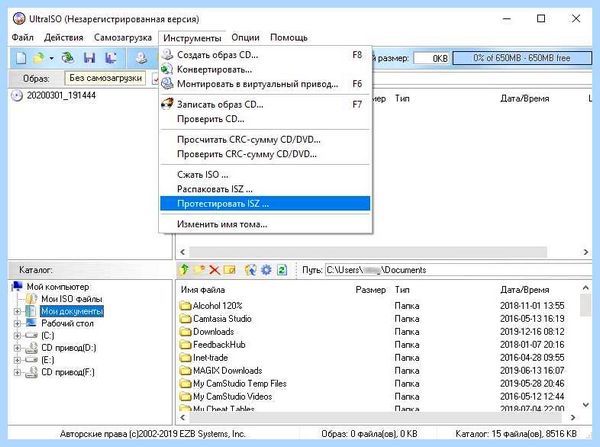This screenshot has width=600, height=447.
Task: Expand the (C:) drive node
Action: pyautogui.click(x=17, y=336)
